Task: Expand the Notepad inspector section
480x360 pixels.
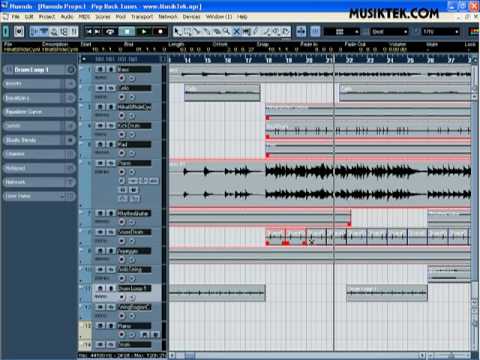Action: (x=39, y=168)
